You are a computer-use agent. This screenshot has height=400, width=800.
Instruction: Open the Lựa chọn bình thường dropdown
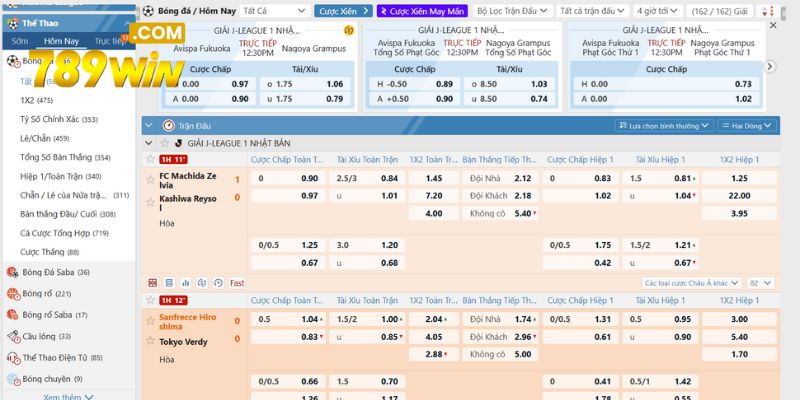(x=664, y=126)
